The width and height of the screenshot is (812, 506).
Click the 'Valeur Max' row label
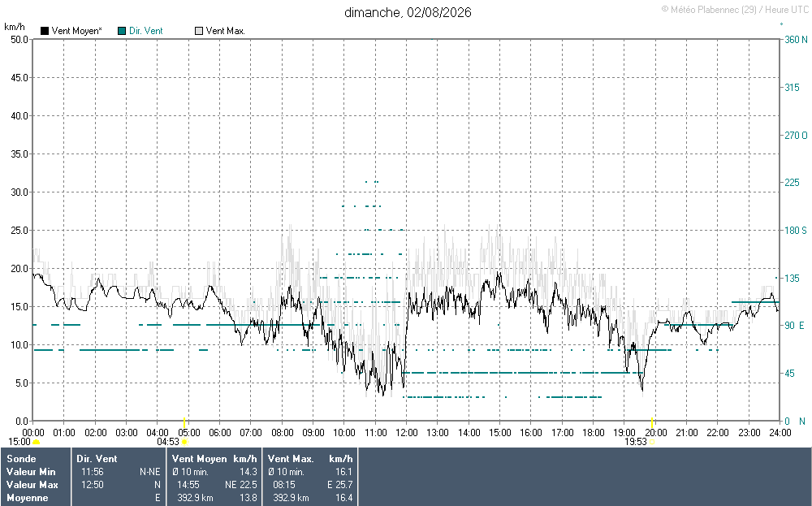[x=32, y=485]
